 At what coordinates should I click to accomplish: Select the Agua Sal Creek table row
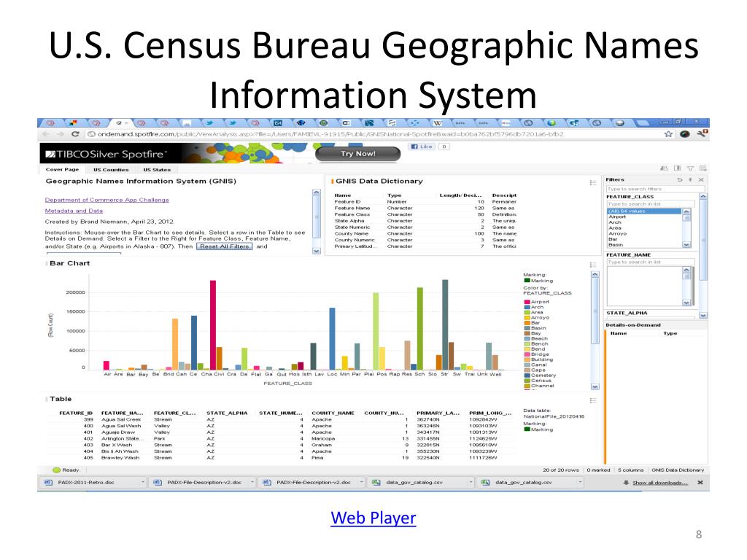(x=281, y=419)
